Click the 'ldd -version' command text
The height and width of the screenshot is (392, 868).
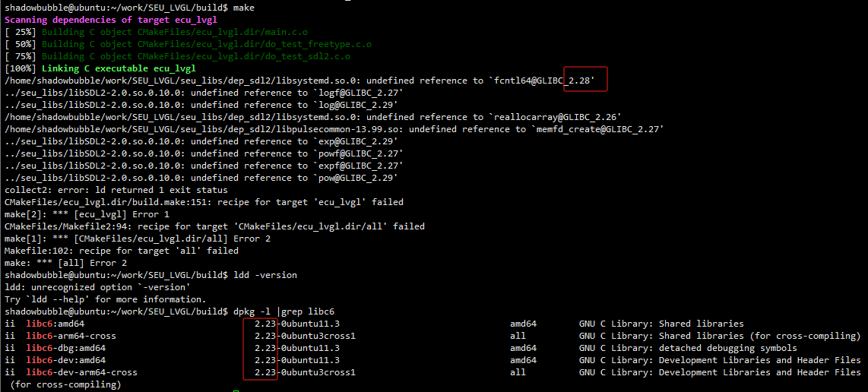(x=265, y=275)
